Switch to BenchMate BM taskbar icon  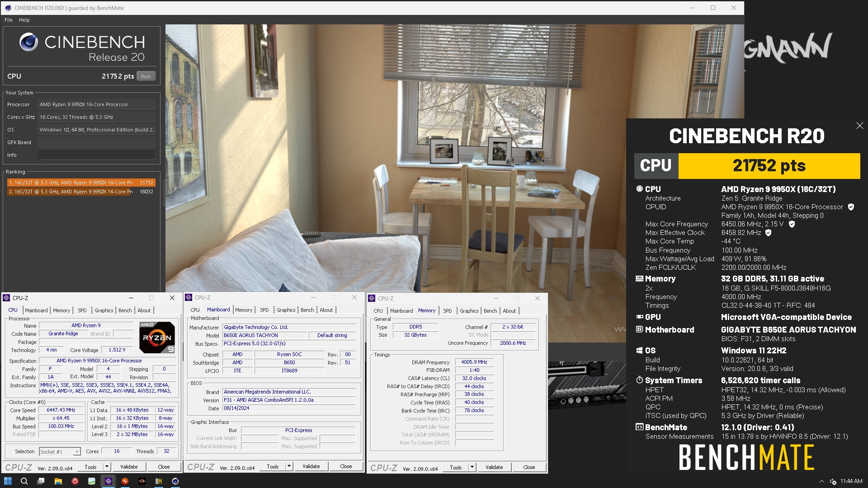click(159, 481)
